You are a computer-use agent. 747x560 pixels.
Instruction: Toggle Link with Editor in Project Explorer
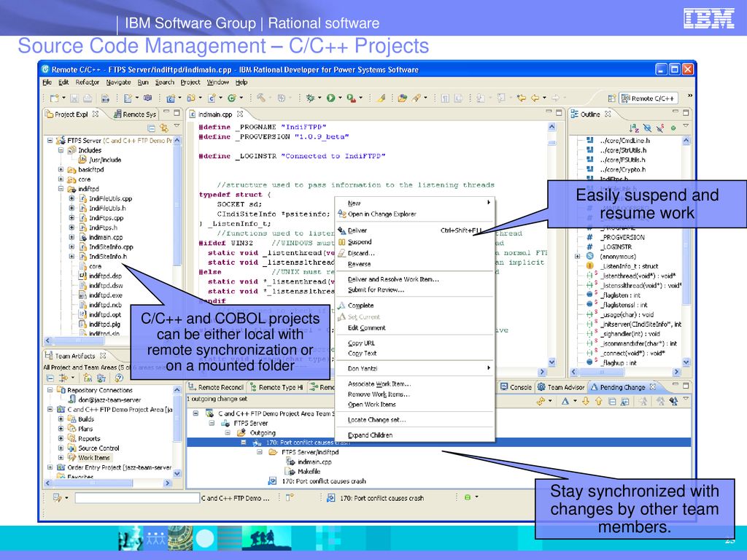pos(164,128)
